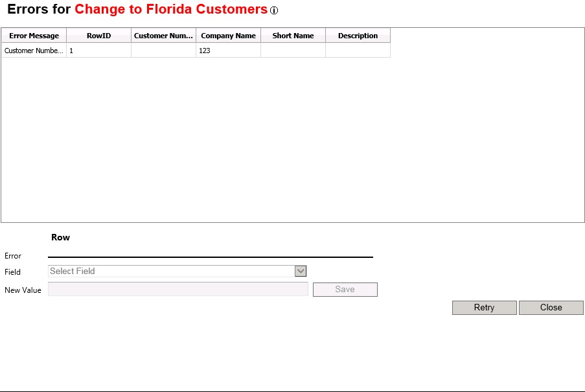Click the Description column header
585x392 pixels.
[358, 36]
